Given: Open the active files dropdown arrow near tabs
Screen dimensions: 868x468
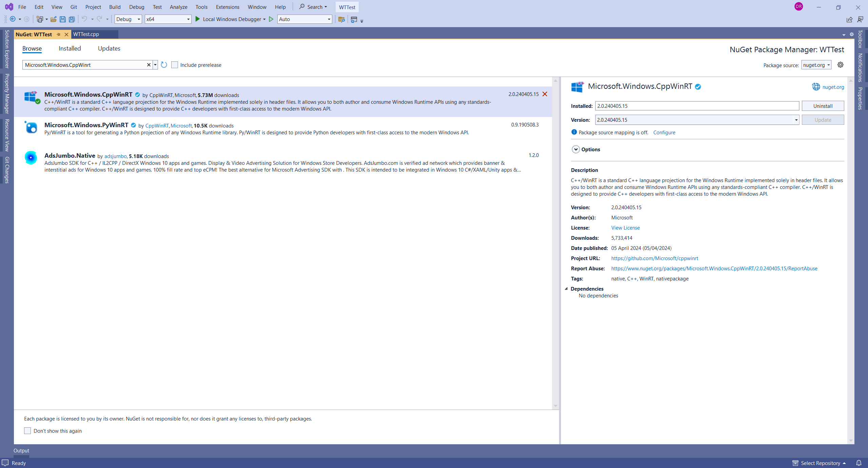Looking at the screenshot, I should point(844,35).
